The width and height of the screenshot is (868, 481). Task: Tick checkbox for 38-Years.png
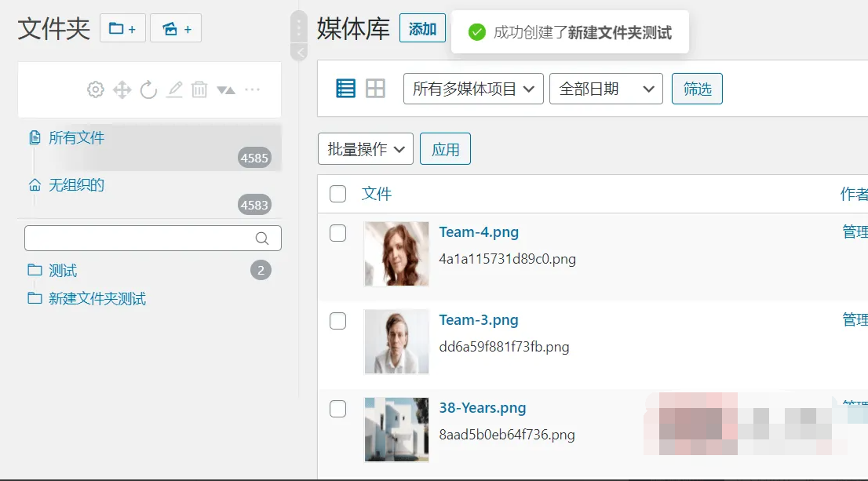pos(337,409)
